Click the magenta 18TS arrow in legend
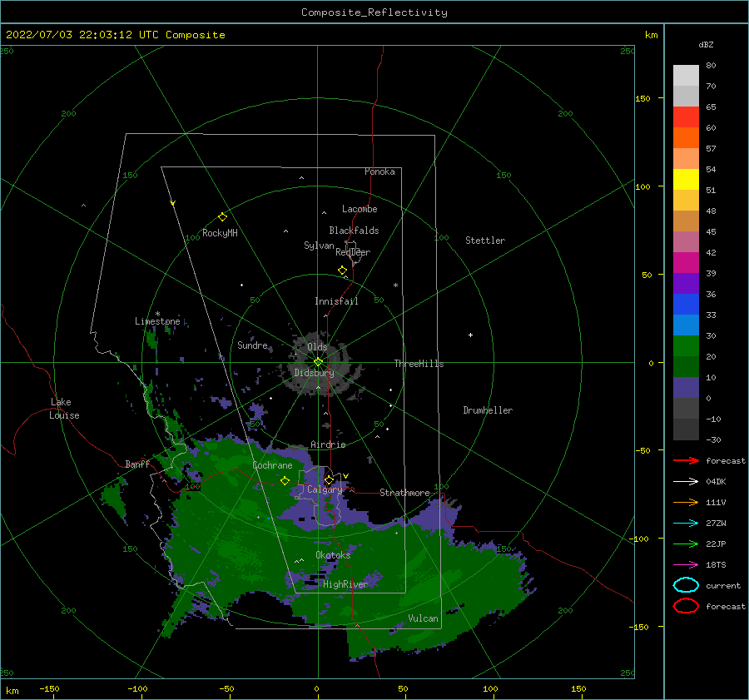 (x=686, y=565)
